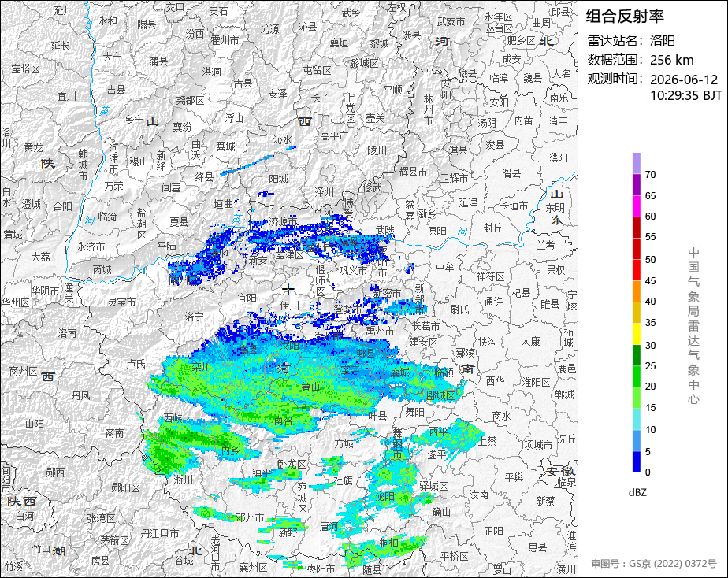Select the data range value 256 km
Image resolution: width=728 pixels, height=578 pixels.
click(x=671, y=60)
